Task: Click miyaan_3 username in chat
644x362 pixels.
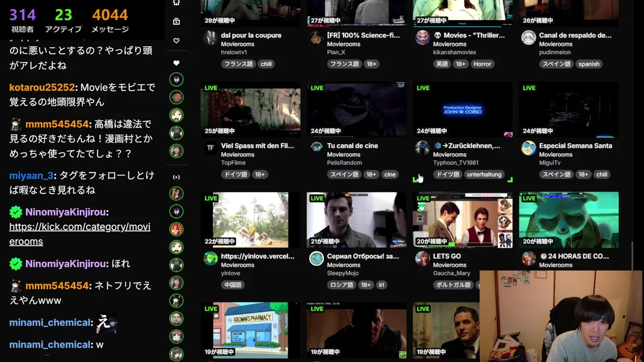Action: point(31,175)
